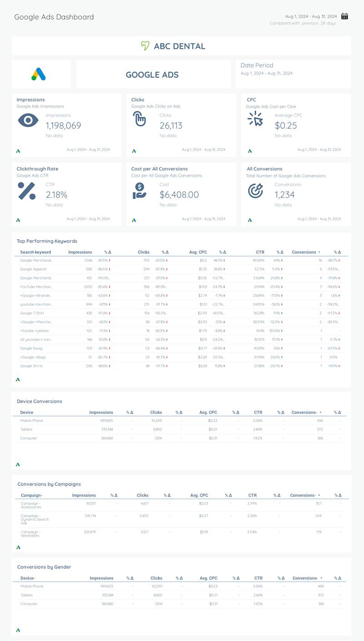
Task: Click the ABC Dental tooth logo
Action: (x=145, y=46)
